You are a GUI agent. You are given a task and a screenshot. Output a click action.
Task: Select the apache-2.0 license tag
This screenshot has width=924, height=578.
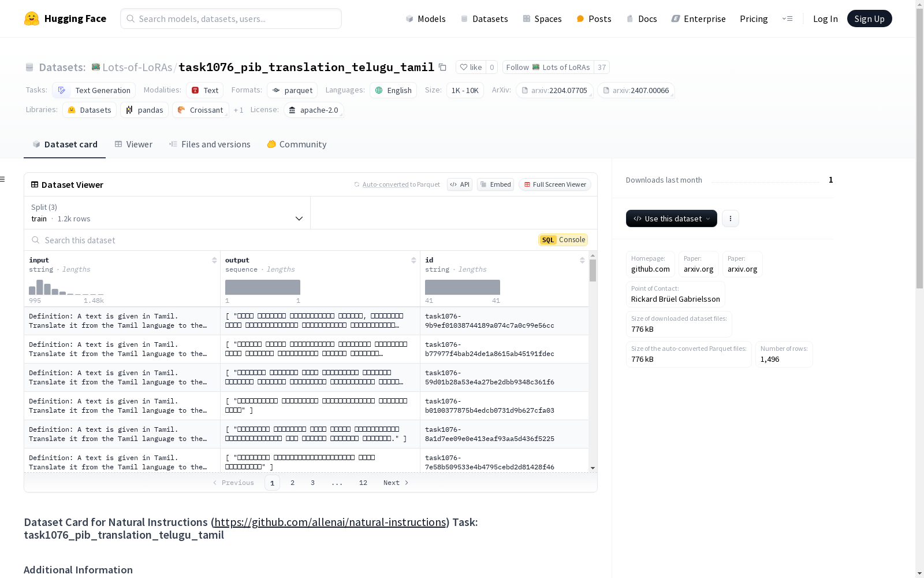pos(314,110)
